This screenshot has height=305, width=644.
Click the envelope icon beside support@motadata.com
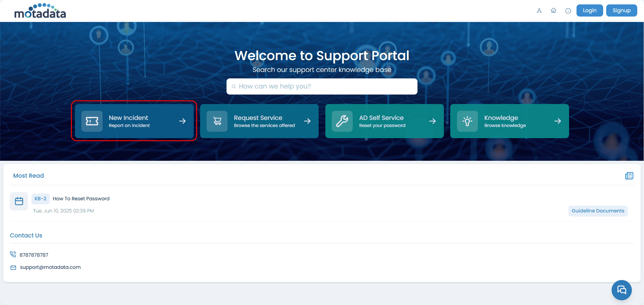[x=13, y=267]
